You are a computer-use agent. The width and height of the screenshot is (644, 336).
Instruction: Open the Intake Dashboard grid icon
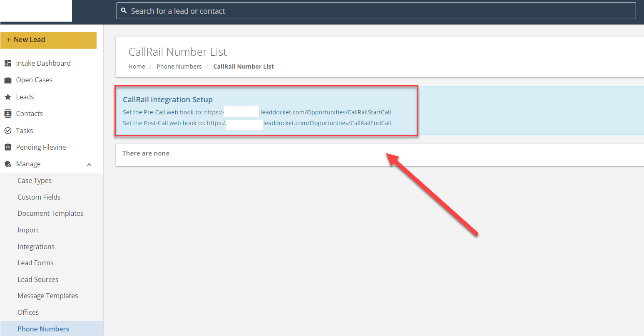pyautogui.click(x=7, y=63)
